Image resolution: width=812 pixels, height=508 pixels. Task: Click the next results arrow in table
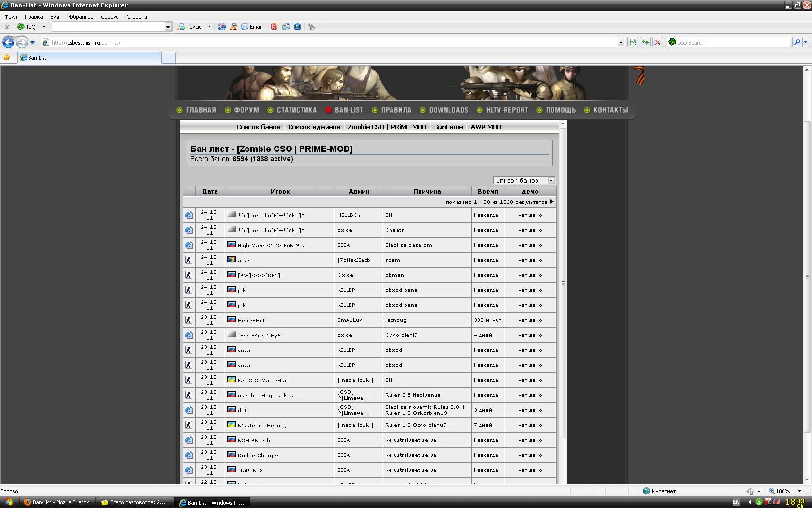(551, 202)
